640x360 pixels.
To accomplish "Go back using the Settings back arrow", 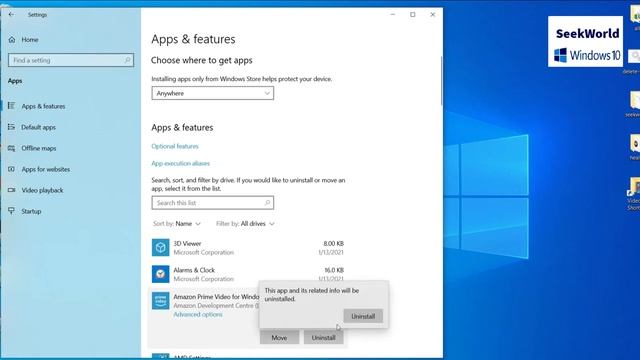I will (x=11, y=14).
